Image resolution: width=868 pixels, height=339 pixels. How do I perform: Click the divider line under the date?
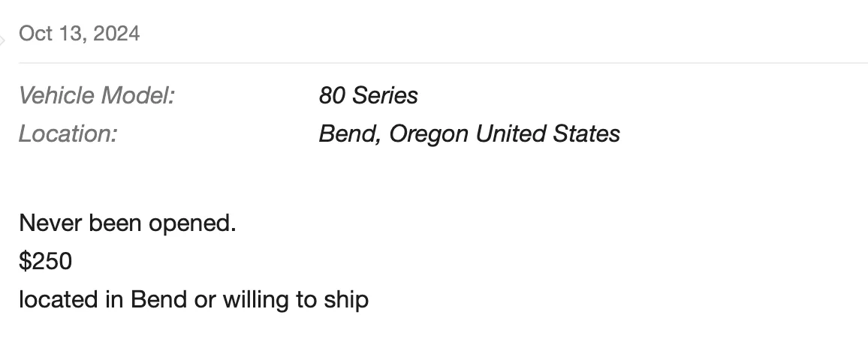pyautogui.click(x=444, y=63)
